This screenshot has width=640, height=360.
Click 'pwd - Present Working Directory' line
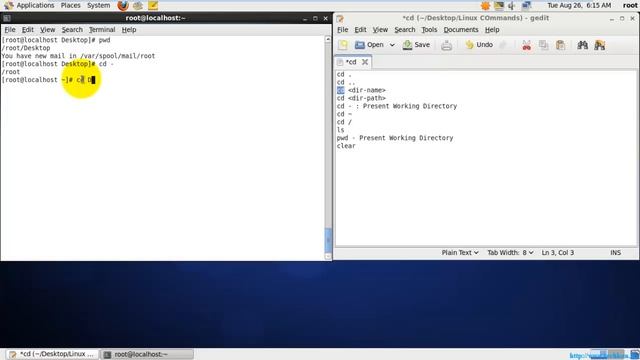pos(395,138)
